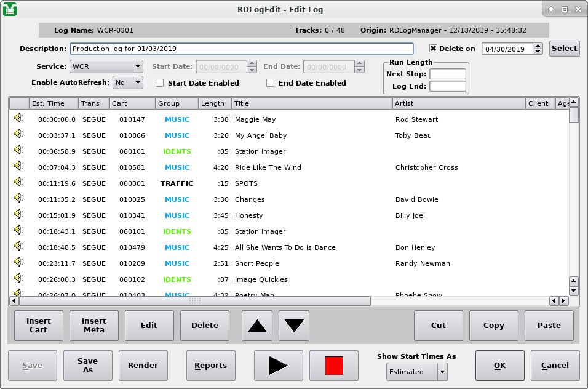The width and height of the screenshot is (588, 389).
Task: Open the Show Start Times As dropdown
Action: (416, 371)
